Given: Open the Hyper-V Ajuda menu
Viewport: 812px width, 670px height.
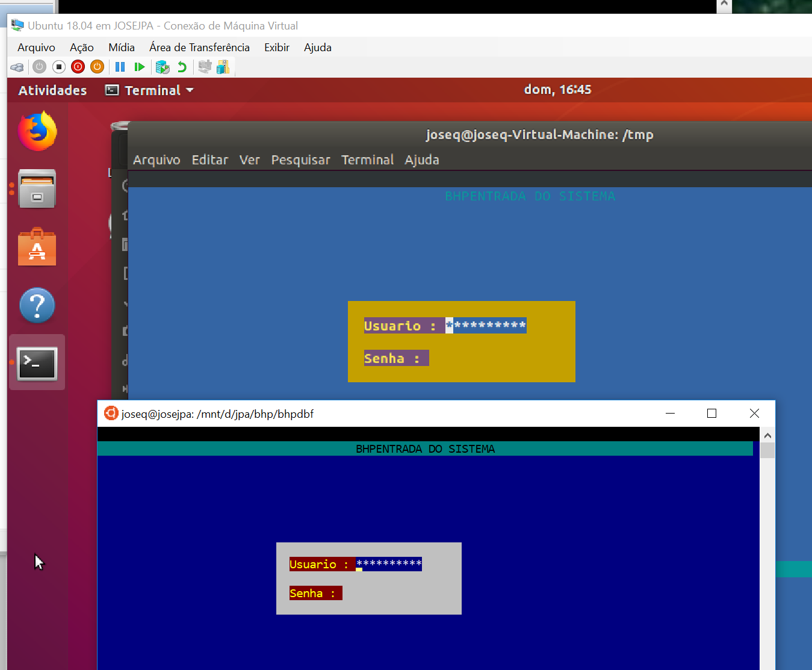Looking at the screenshot, I should (318, 48).
